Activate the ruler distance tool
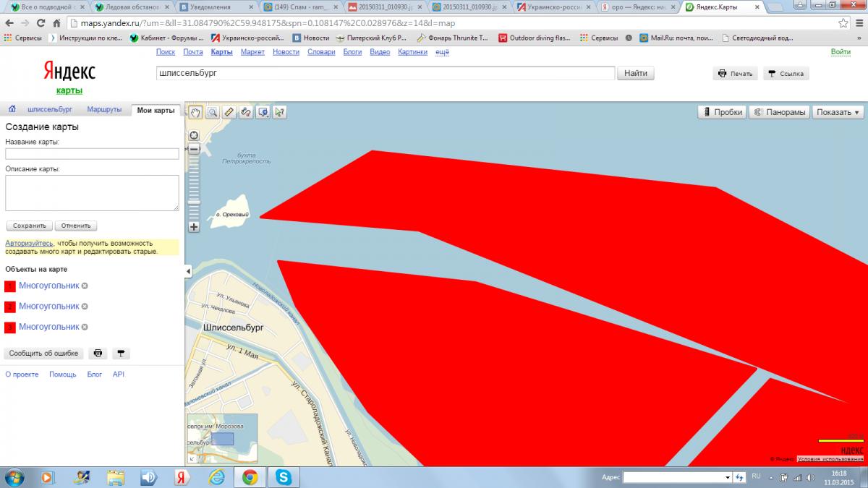Screen dimensions: 868x488 point(229,112)
